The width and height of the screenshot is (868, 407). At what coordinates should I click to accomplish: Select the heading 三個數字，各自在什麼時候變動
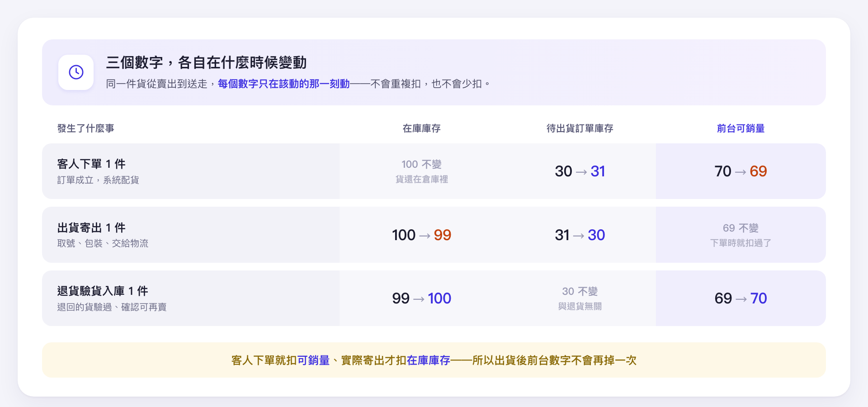pyautogui.click(x=206, y=62)
